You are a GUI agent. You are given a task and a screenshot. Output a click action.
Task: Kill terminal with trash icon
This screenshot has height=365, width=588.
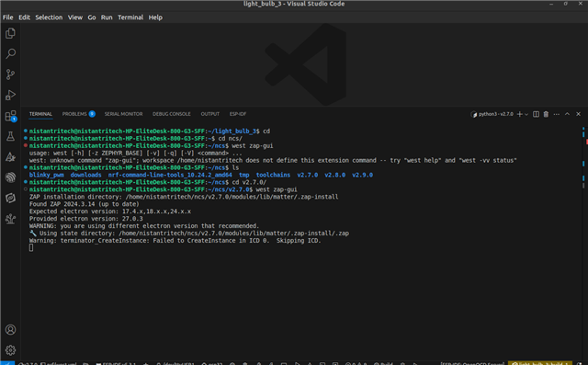tap(546, 114)
